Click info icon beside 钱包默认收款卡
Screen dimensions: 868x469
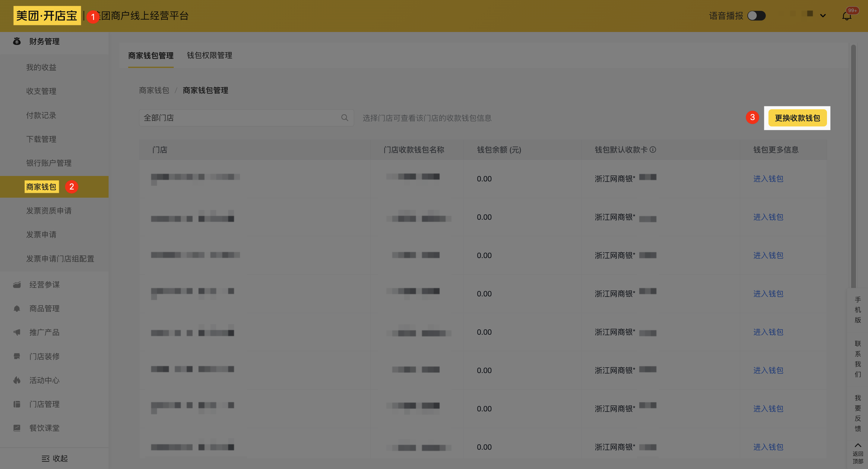click(653, 149)
